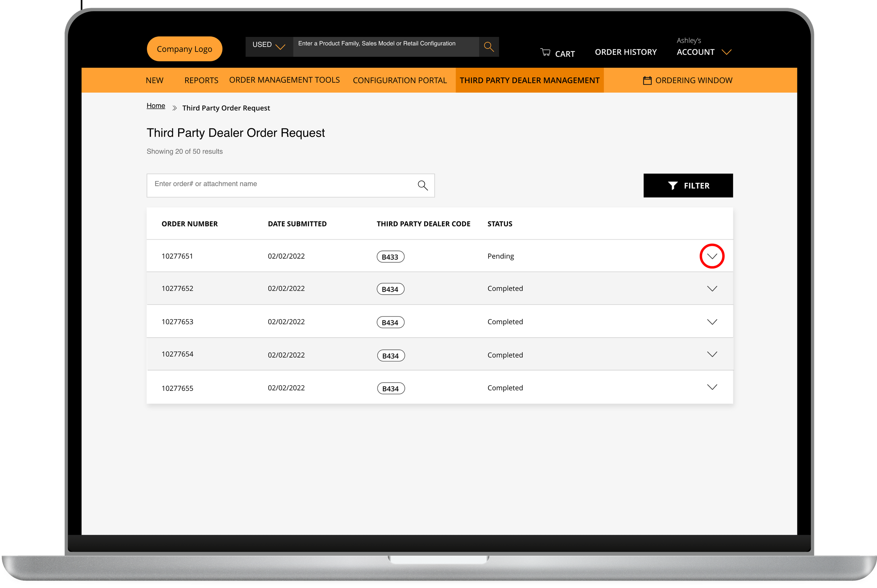Click the funnel icon on Filter button

[672, 186]
